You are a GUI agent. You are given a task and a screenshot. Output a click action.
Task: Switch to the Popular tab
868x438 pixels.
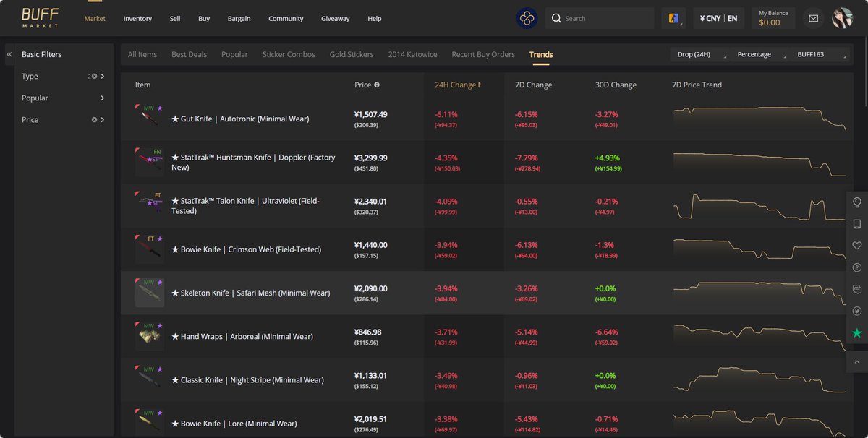[x=234, y=54]
